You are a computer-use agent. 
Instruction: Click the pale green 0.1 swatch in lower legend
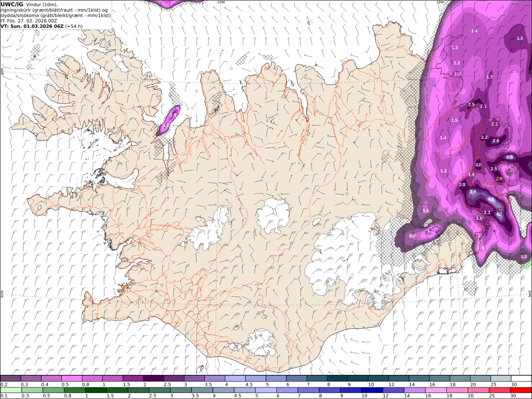[x=11, y=390]
